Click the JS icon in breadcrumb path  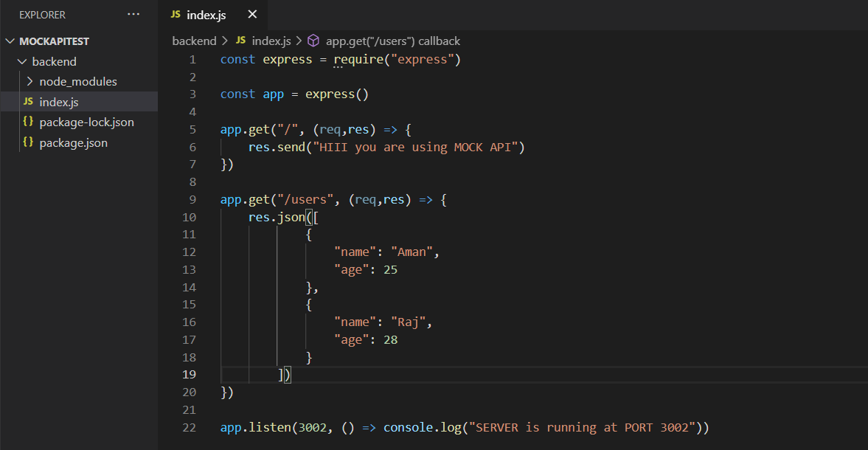click(x=240, y=41)
